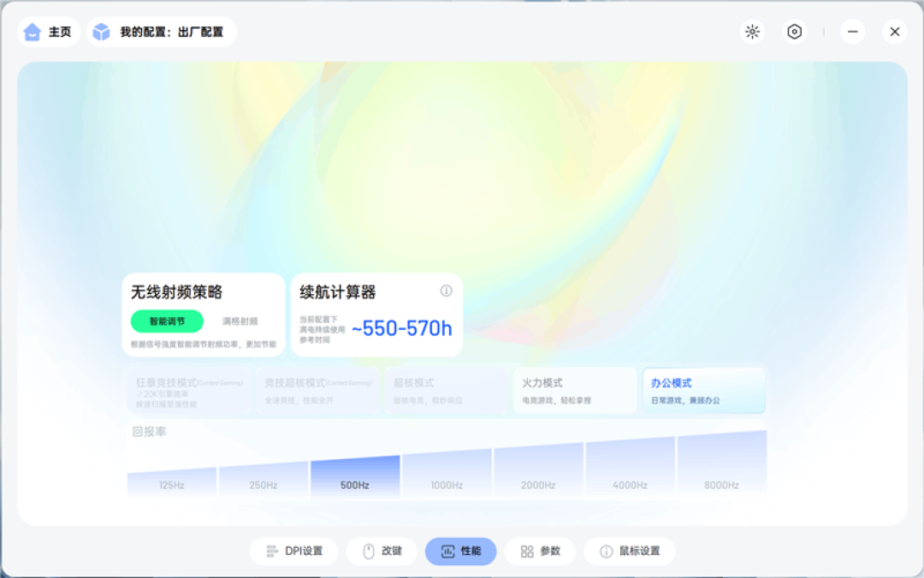Go to the 主页 home button
924x578 pixels.
click(48, 32)
